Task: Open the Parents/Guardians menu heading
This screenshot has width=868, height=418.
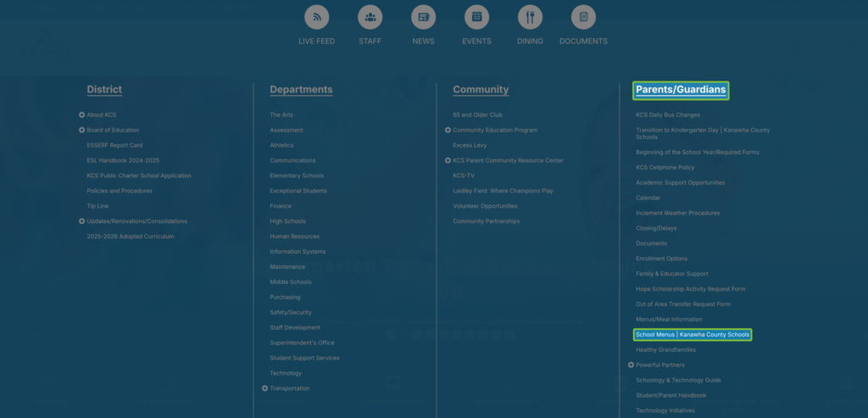Action: 681,90
